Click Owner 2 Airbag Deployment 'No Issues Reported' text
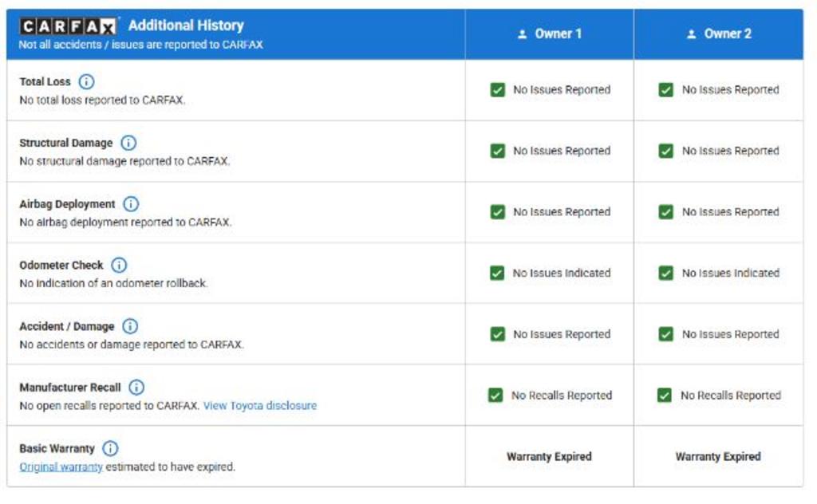The height and width of the screenshot is (504, 817). (731, 212)
